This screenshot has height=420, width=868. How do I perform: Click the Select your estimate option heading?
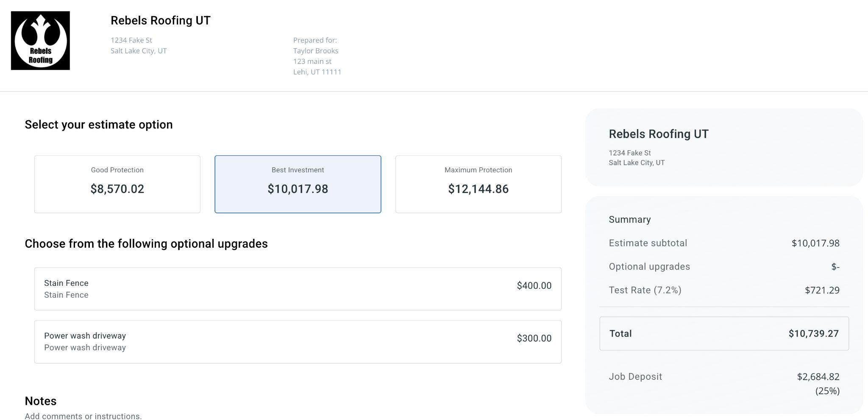(99, 124)
